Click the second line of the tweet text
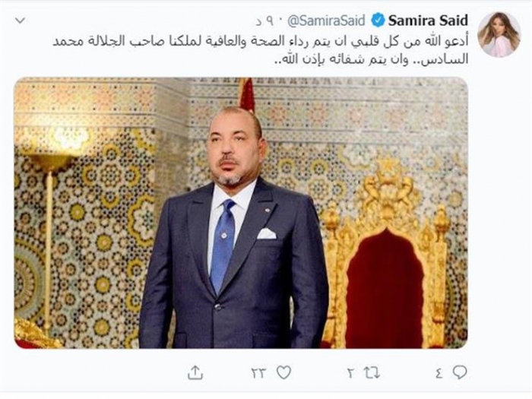The width and height of the screenshot is (532, 399). point(371,59)
